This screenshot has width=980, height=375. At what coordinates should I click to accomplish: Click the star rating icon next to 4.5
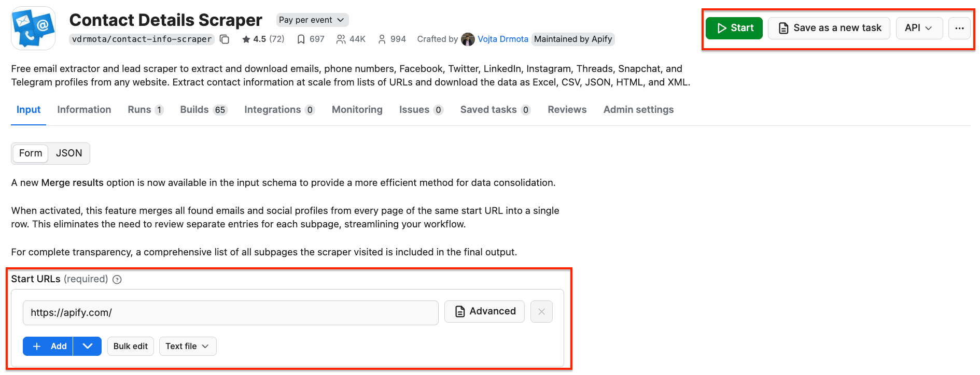[x=246, y=38]
